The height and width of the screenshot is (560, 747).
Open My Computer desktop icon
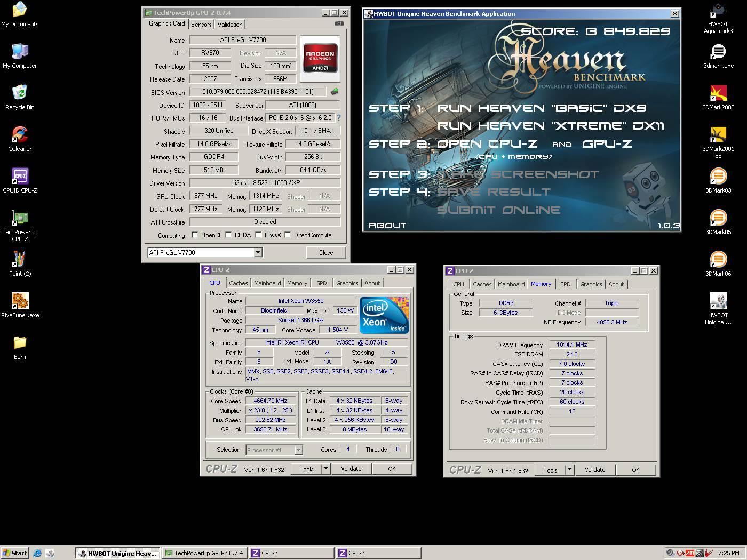(x=20, y=56)
